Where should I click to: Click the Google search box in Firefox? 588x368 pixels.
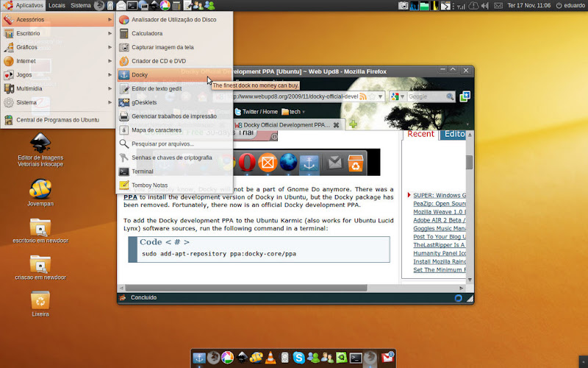pos(426,96)
